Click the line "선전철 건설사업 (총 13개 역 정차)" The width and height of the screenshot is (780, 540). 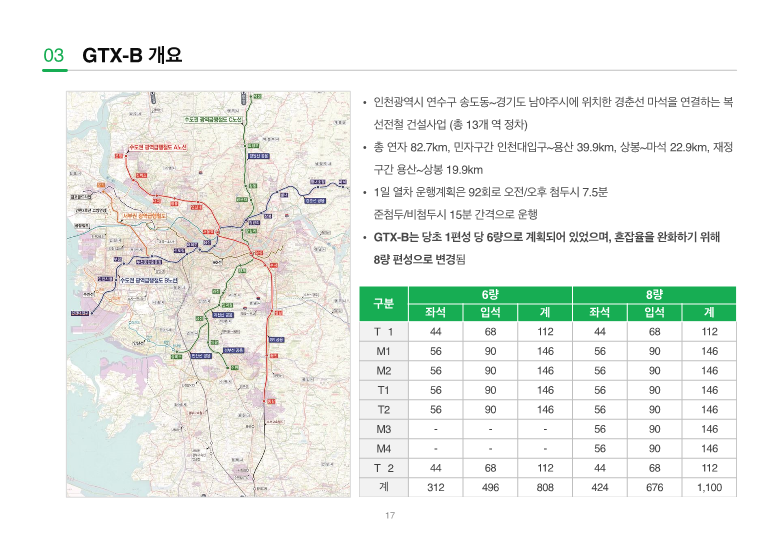pyautogui.click(x=451, y=125)
